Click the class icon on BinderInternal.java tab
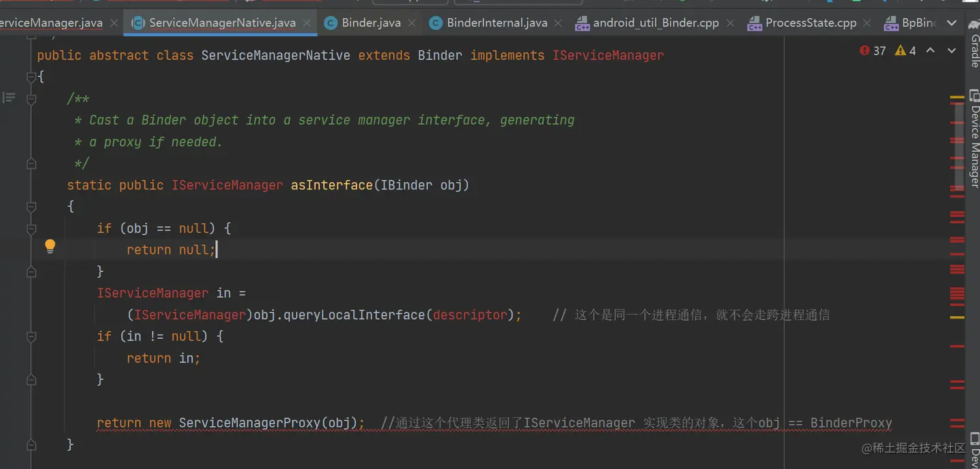Screen dimensions: 980x469 coord(436,23)
